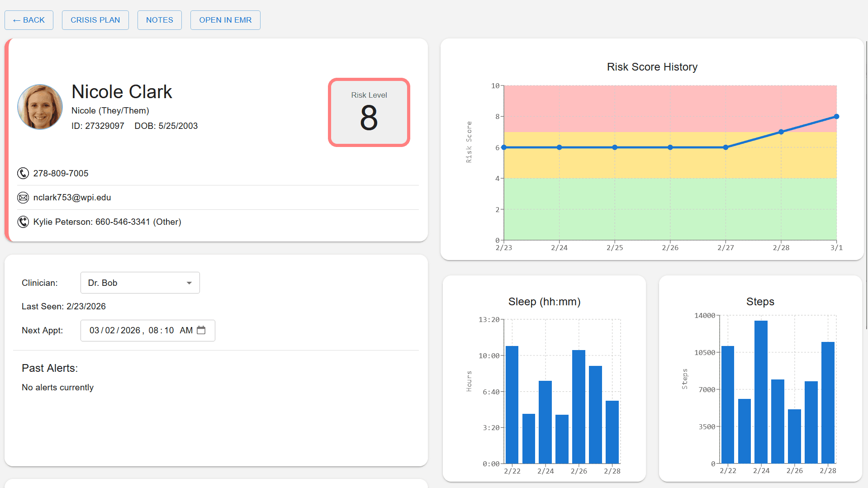Screen dimensions: 868x488
Task: Click the 2/23 data point on risk chart
Action: tap(504, 147)
